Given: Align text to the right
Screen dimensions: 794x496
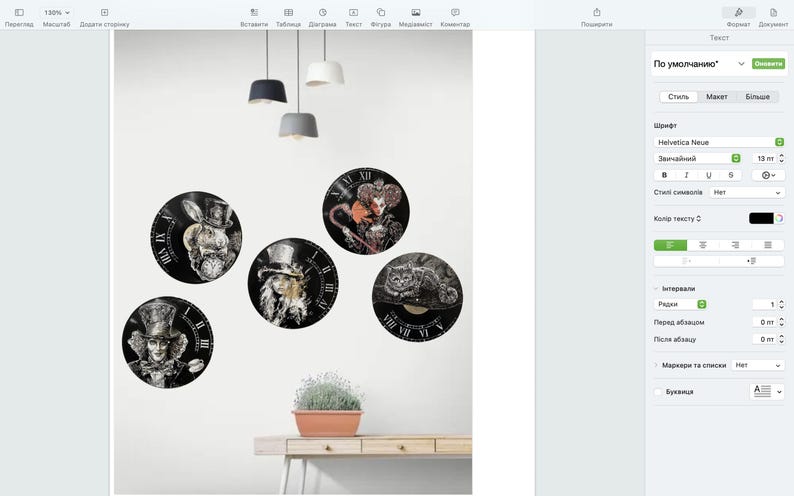Looking at the screenshot, I should point(735,245).
